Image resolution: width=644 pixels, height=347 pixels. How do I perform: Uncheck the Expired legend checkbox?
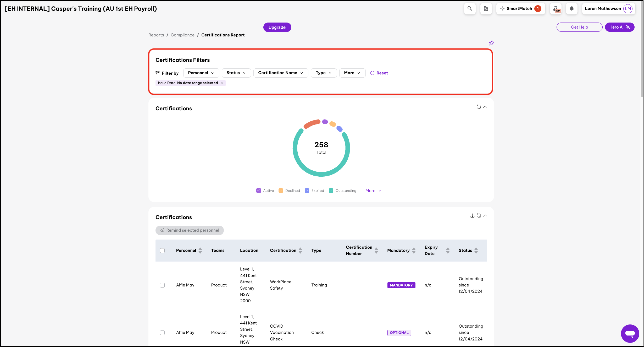[307, 191]
